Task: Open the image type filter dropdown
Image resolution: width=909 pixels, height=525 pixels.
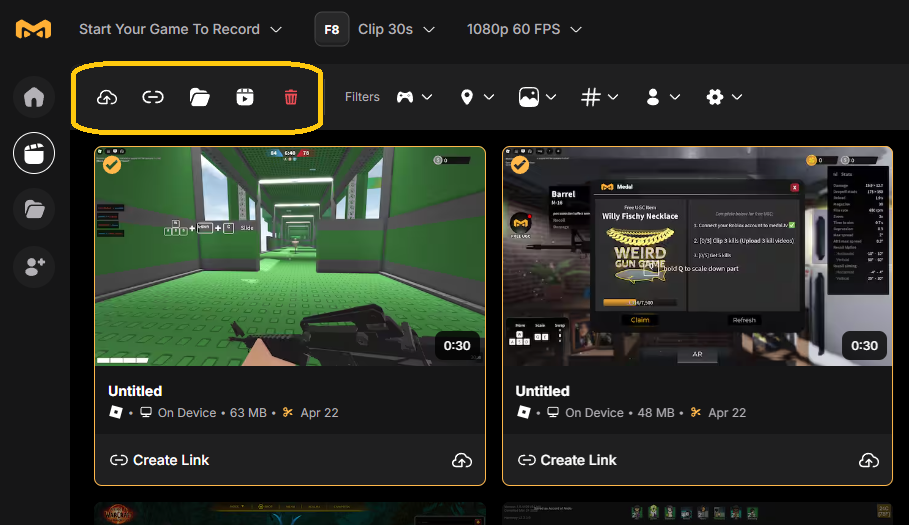Action: (x=537, y=97)
